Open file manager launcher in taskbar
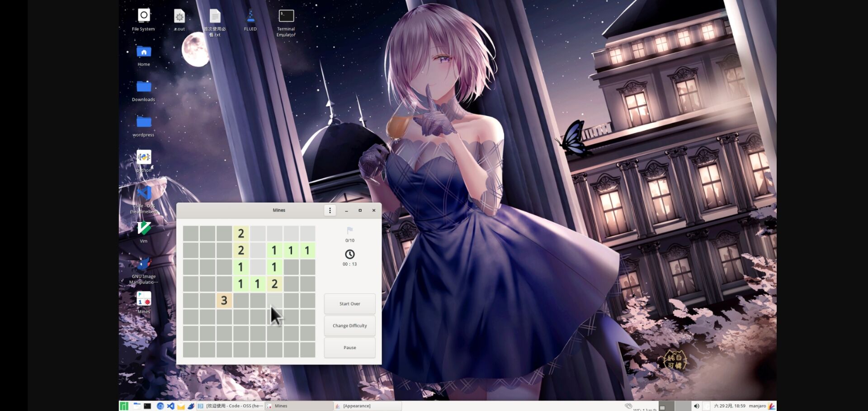Viewport: 868px width, 411px height. pos(137,406)
